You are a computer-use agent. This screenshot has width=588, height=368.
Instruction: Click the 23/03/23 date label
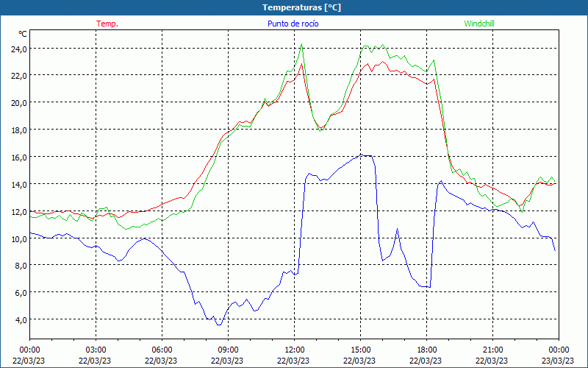[x=559, y=361]
